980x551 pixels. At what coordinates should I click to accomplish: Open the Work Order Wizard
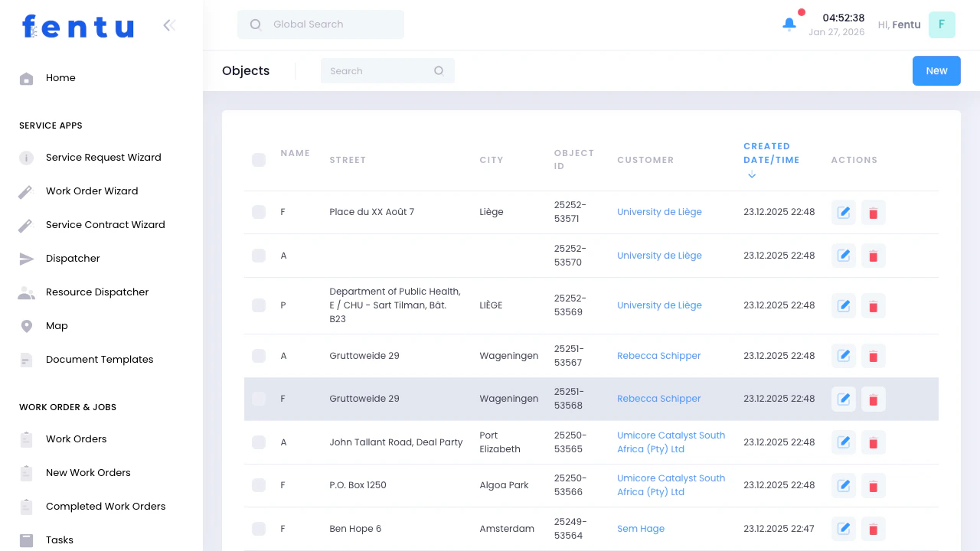(x=92, y=191)
